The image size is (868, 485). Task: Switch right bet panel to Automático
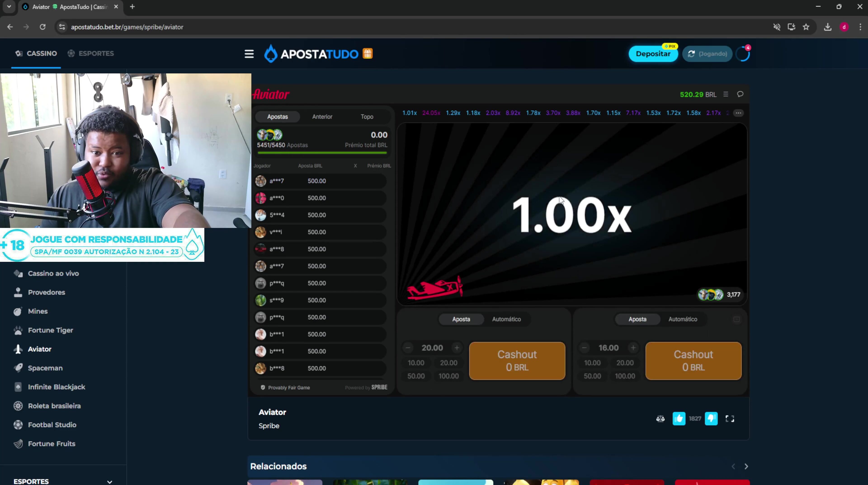(683, 319)
